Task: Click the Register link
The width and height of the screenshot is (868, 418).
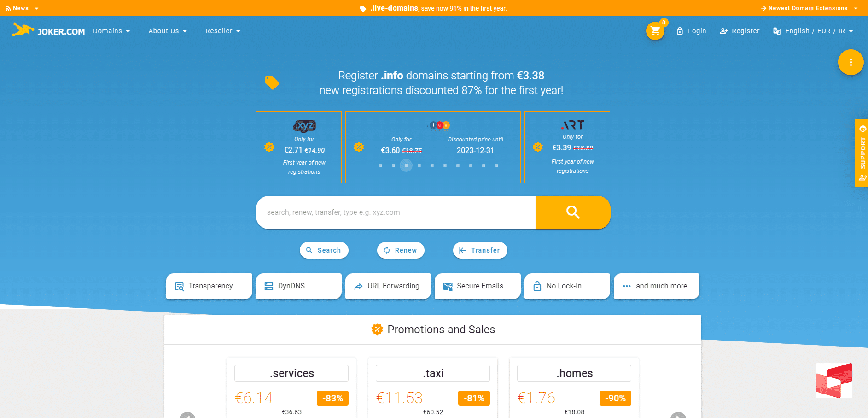Action: click(x=740, y=31)
